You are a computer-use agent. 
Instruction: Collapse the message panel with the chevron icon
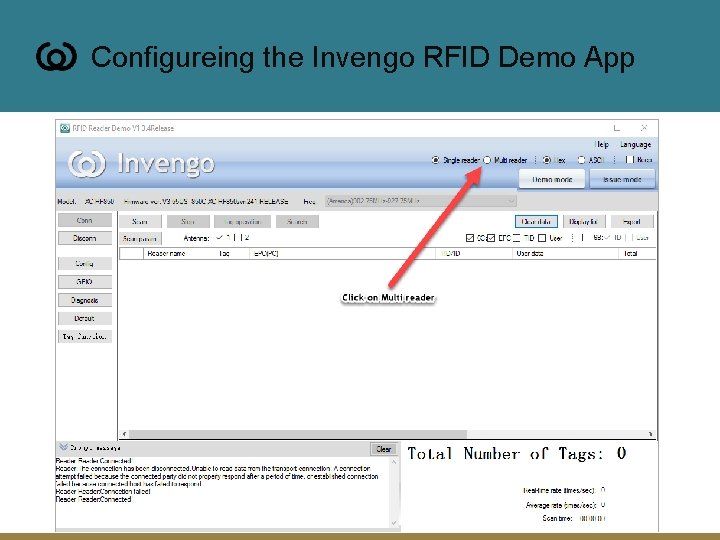pyautogui.click(x=63, y=447)
